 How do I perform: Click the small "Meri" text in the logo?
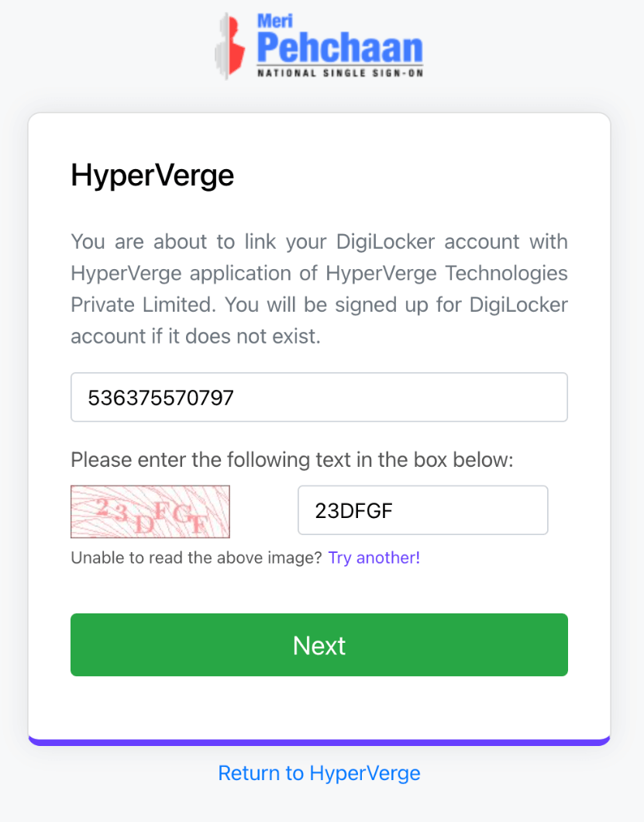(x=274, y=22)
